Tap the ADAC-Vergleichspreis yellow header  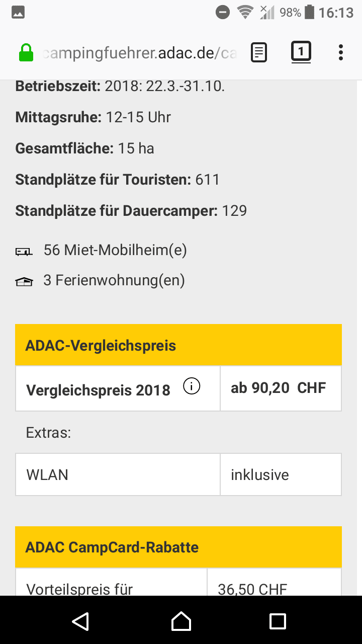(178, 345)
